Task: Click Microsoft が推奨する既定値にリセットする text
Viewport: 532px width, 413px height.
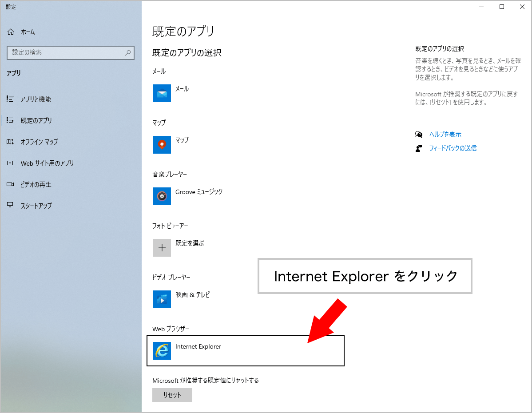Action: (x=205, y=381)
